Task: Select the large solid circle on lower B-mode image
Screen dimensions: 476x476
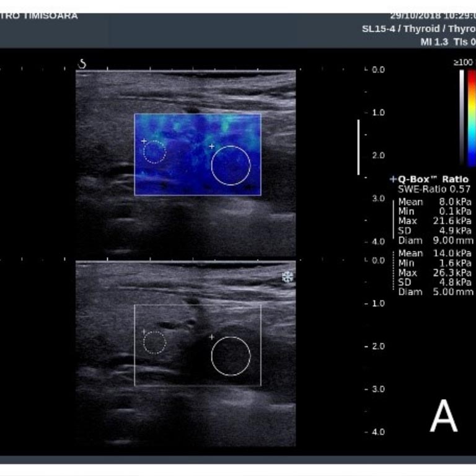Action: click(231, 356)
